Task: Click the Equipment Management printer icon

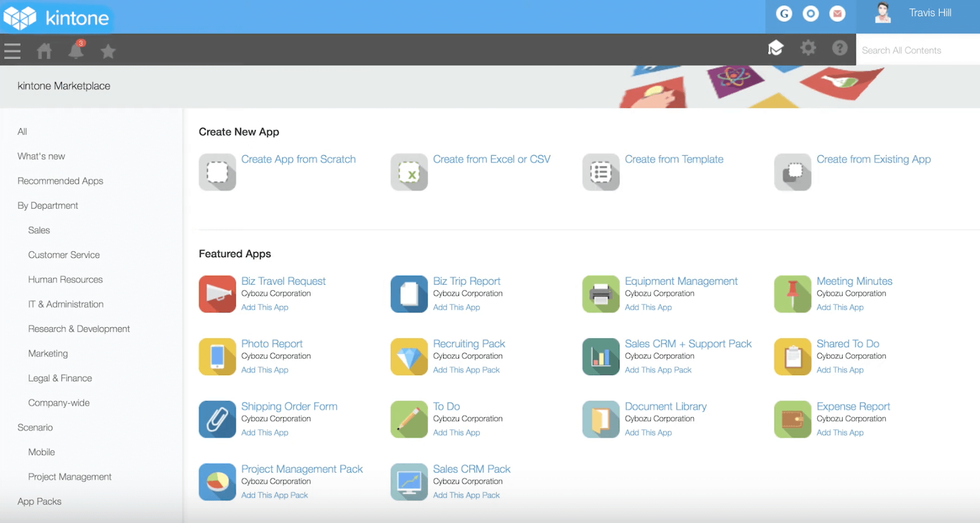Action: click(x=601, y=294)
